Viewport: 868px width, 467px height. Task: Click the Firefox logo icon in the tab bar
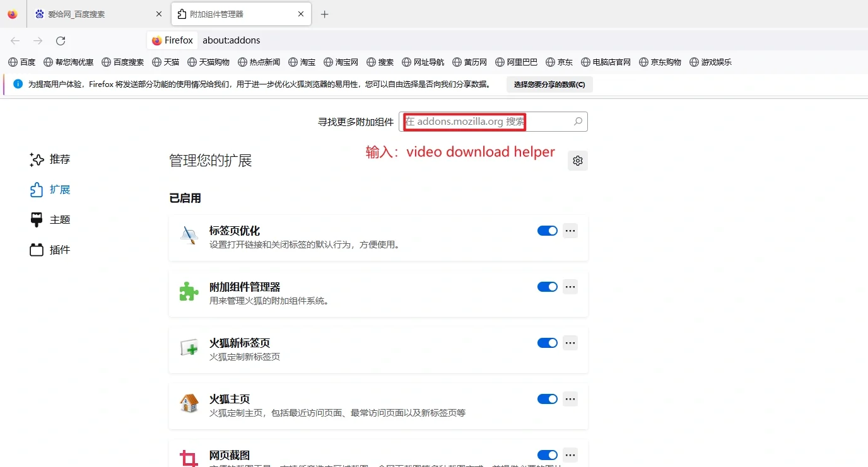tap(13, 14)
